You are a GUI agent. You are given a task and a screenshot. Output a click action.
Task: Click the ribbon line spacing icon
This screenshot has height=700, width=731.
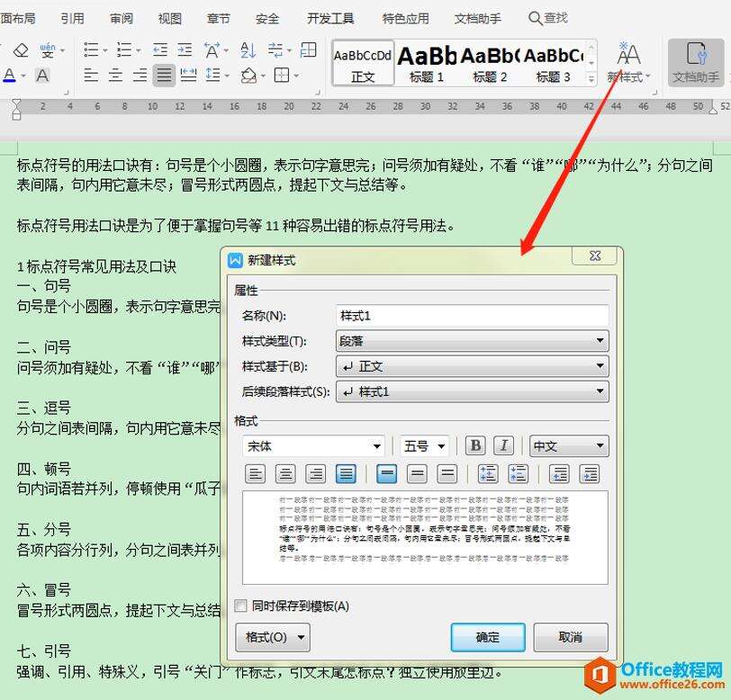pos(213,75)
